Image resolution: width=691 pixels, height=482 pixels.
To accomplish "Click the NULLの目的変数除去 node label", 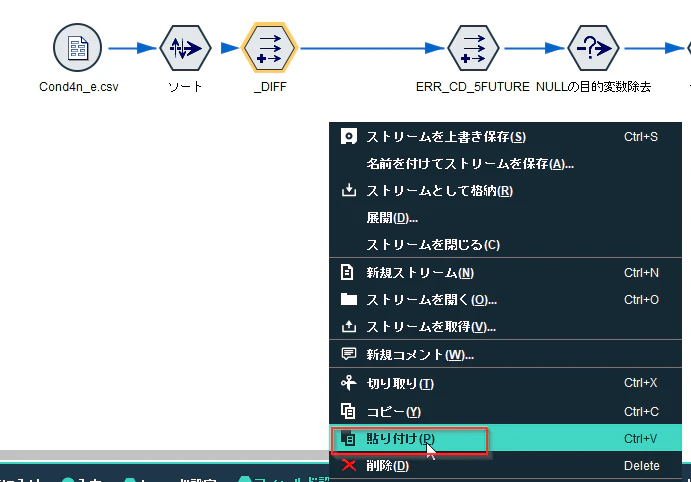I will [x=593, y=87].
